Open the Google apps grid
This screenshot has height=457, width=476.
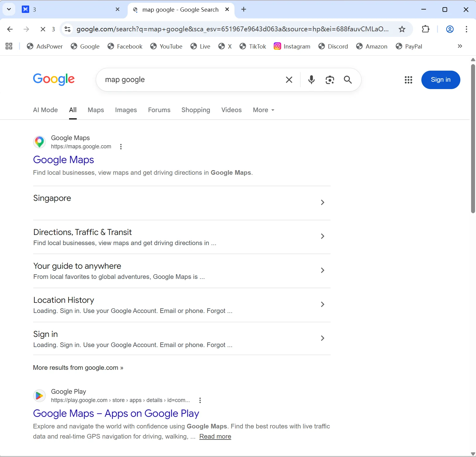(408, 80)
